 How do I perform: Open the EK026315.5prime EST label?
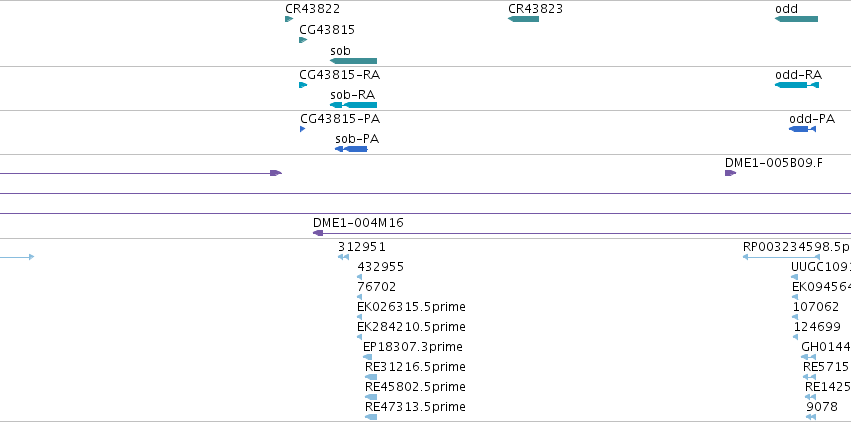pyautogui.click(x=411, y=307)
